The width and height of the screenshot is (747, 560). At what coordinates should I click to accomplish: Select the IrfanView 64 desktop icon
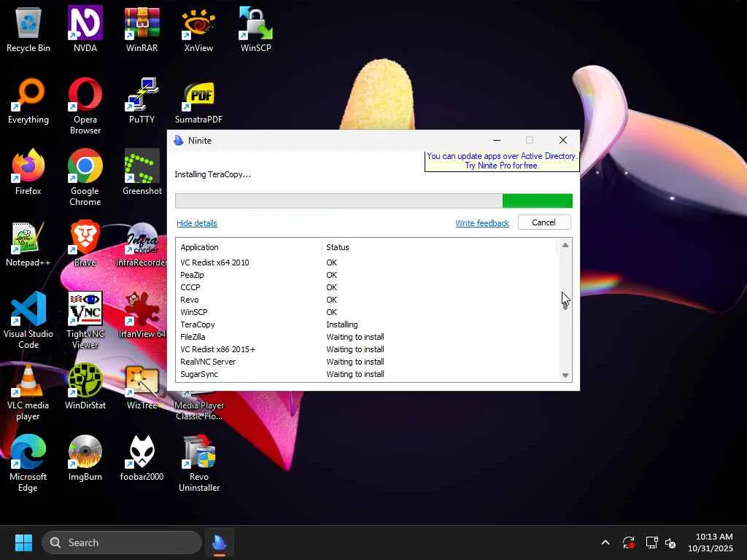point(142,315)
